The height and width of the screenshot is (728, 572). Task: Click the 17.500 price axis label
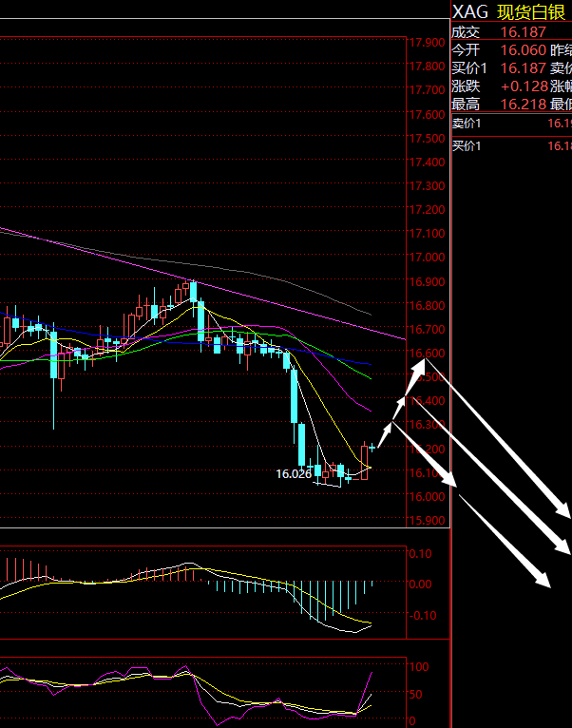pyautogui.click(x=427, y=139)
